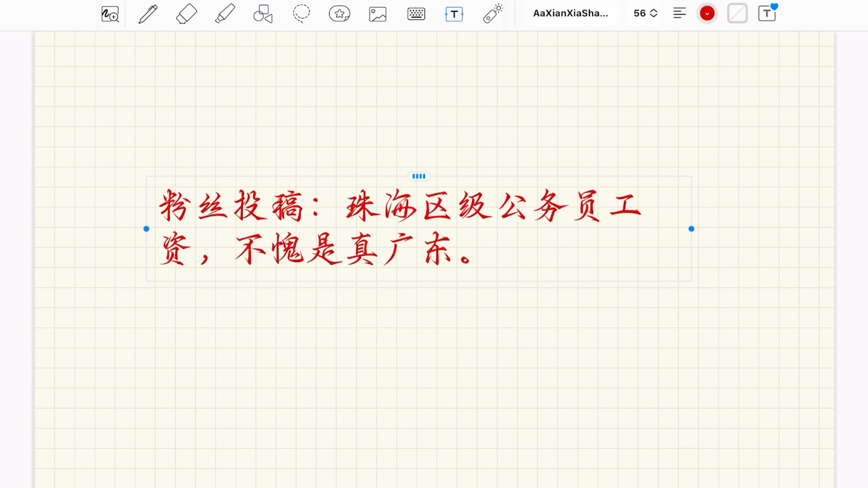
Task: Open the Elements sticker tool
Action: pos(339,13)
